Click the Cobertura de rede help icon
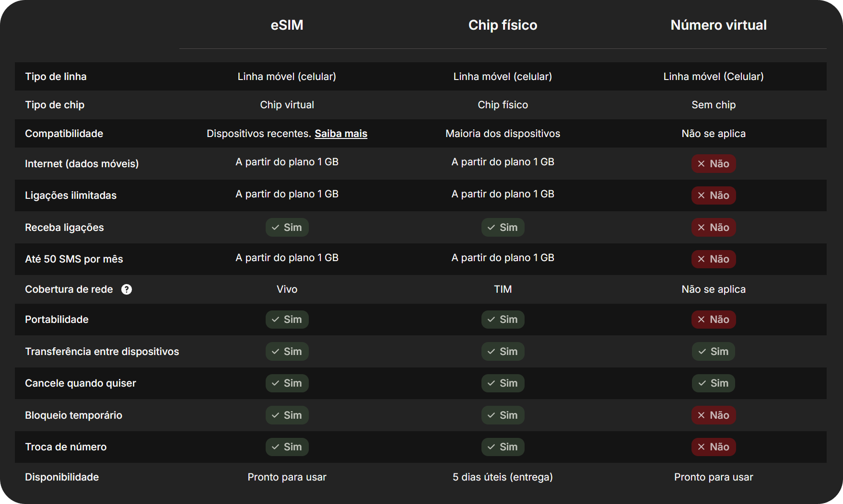This screenshot has width=843, height=504. point(127,289)
